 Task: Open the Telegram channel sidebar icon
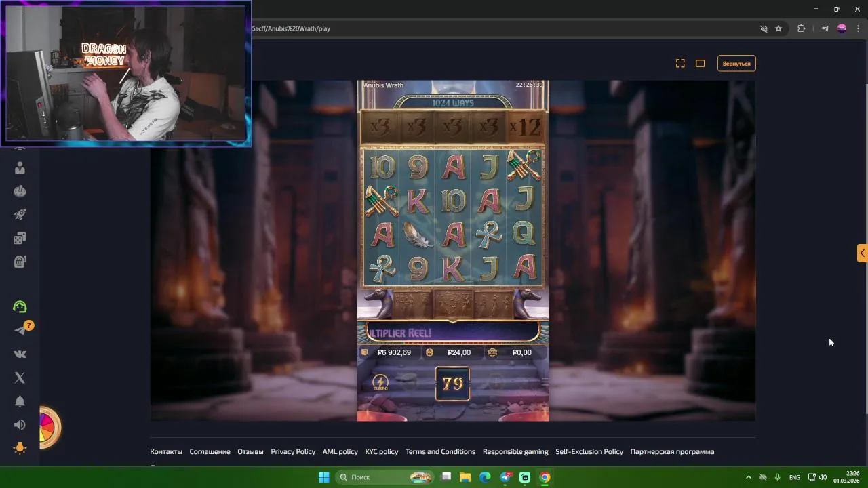(20, 330)
